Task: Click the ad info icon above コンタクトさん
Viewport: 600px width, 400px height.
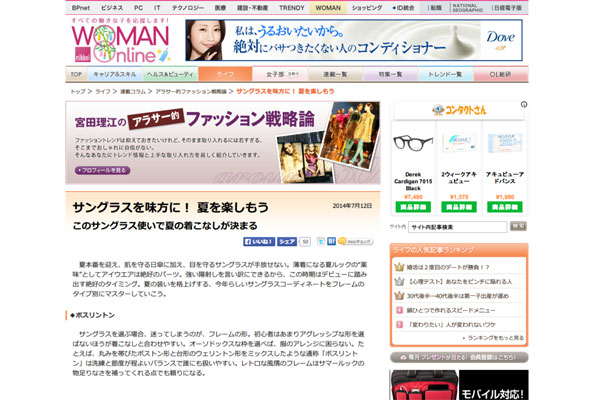Action: [524, 104]
